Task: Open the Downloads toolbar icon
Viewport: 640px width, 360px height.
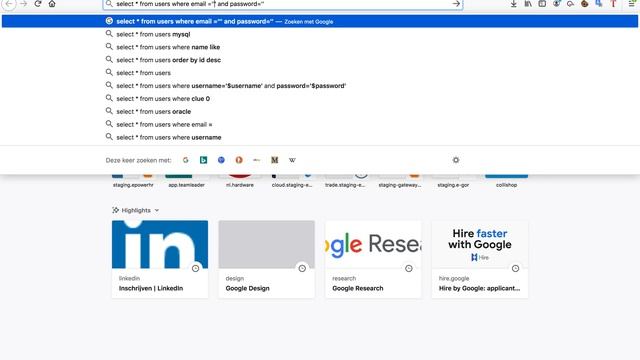Action: (513, 4)
